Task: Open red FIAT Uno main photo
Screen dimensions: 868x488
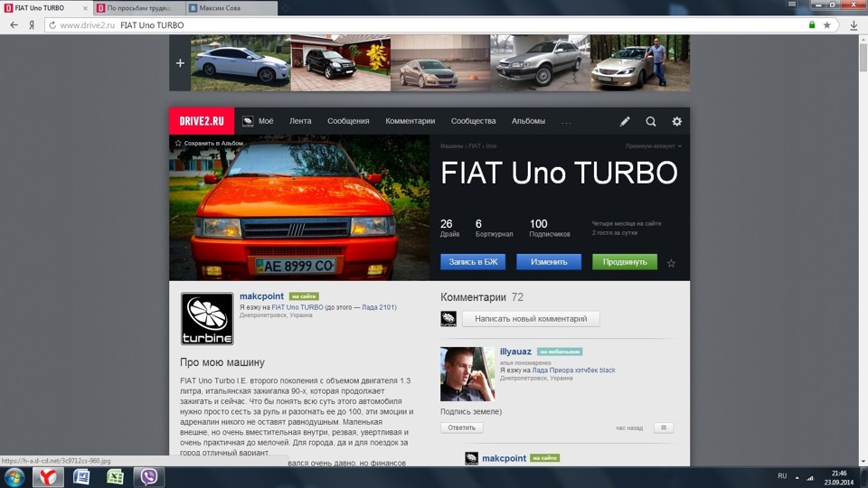Action: tap(299, 208)
